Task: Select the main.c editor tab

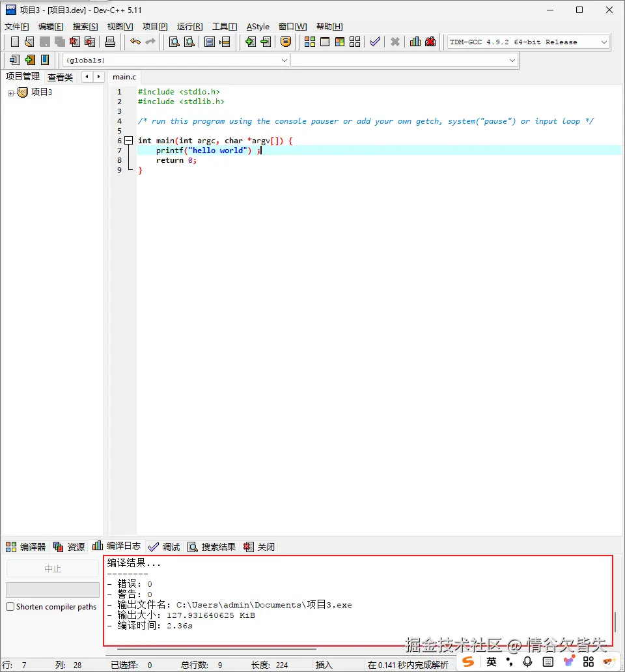Action: click(x=124, y=77)
